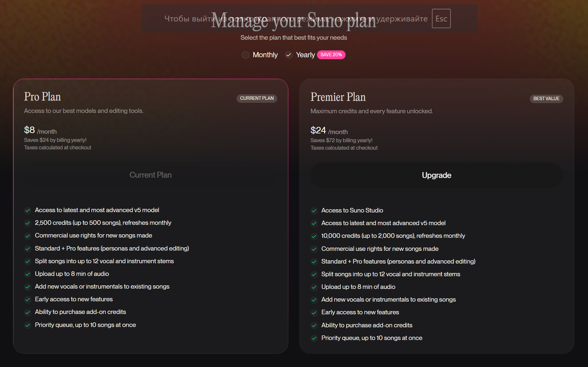This screenshot has width=588, height=367.
Task: Click the CURRENT PLAN badge
Action: tap(257, 98)
